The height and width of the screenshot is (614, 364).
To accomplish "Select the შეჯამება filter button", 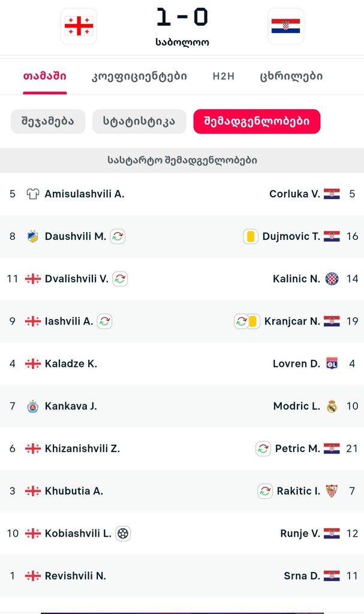I will pos(48,121).
